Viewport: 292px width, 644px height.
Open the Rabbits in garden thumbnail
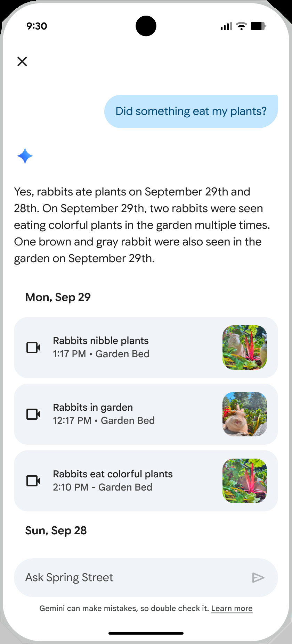click(245, 414)
